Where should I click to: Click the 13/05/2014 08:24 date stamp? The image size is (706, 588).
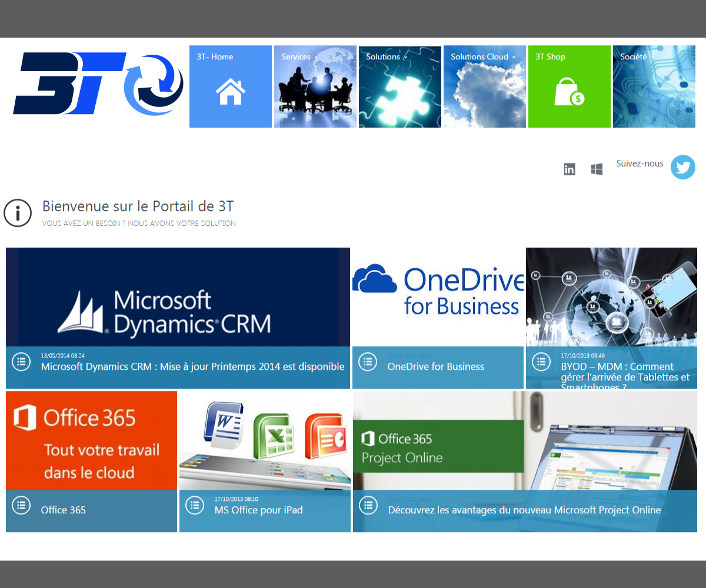tap(62, 355)
